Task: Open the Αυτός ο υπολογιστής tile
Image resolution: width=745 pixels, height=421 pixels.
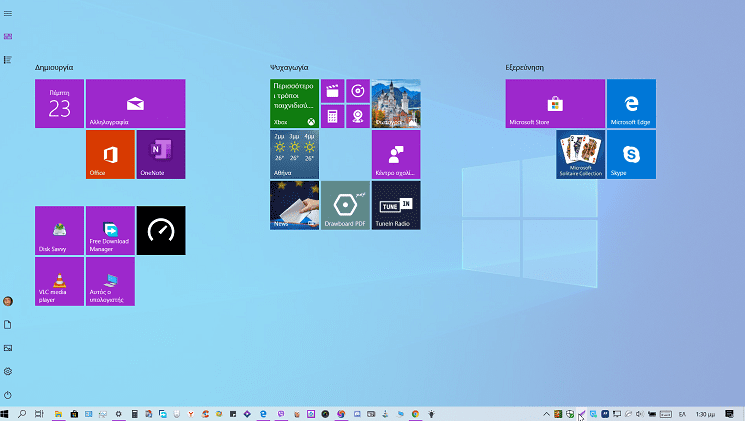Action: [x=110, y=281]
